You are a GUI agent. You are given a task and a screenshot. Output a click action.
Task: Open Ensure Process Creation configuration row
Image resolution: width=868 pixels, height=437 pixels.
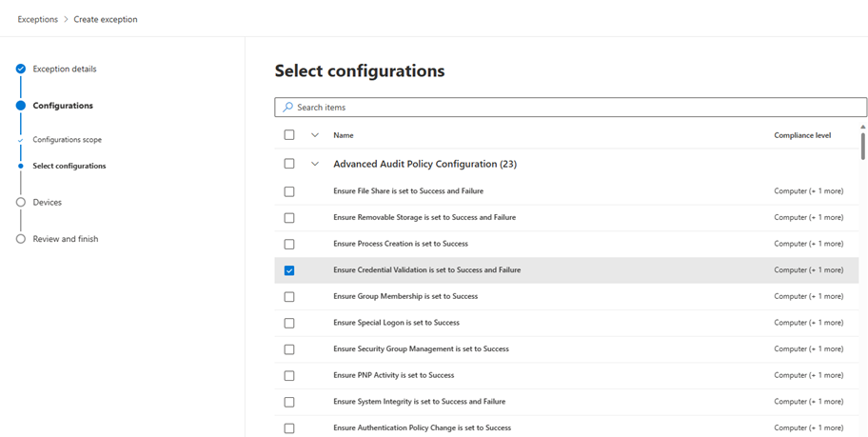point(400,244)
